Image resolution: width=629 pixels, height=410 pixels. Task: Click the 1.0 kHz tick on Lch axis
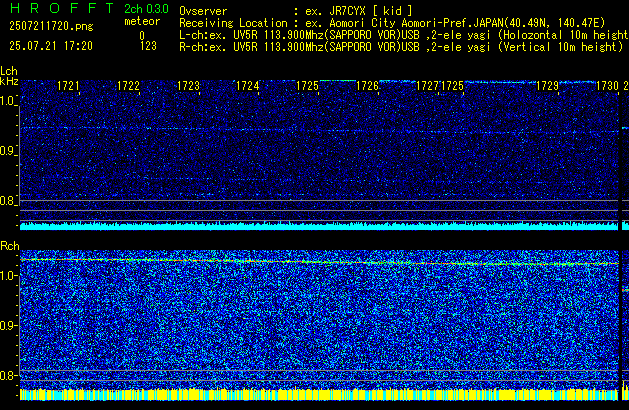tap(8, 101)
